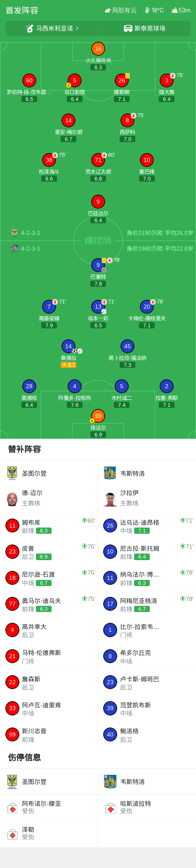
Task: Open 巴兹达尔 number 9 red jersey
Action: [98, 202]
